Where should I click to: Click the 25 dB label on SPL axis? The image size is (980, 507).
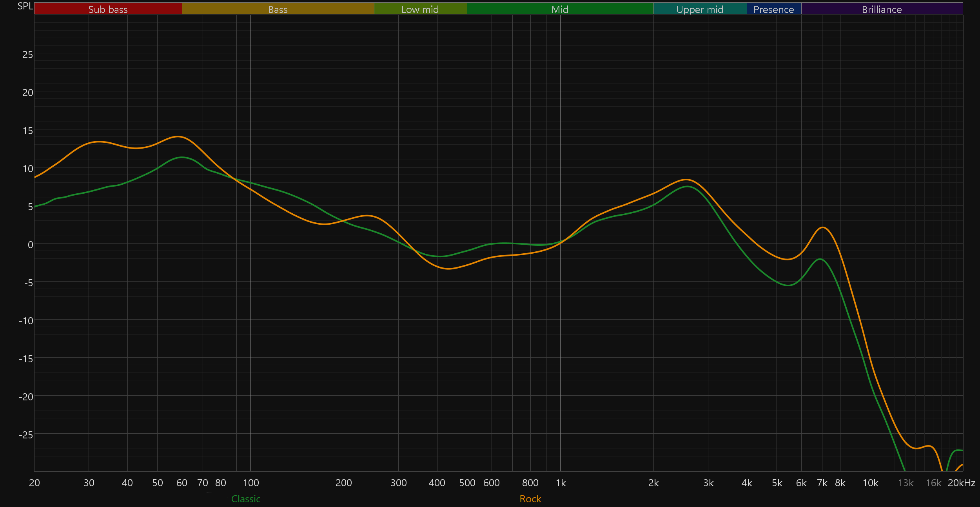(27, 55)
